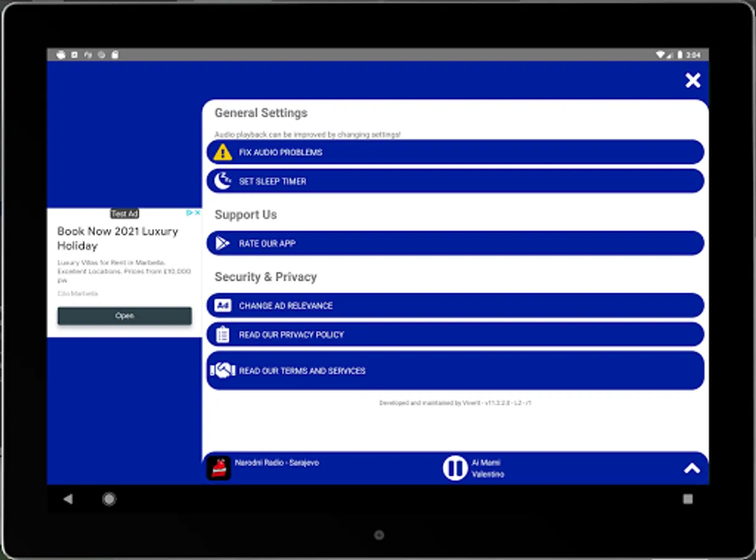Screen dimensions: 756x560
Task: Open CHANGE AD RELEVANCE
Action: click(455, 306)
